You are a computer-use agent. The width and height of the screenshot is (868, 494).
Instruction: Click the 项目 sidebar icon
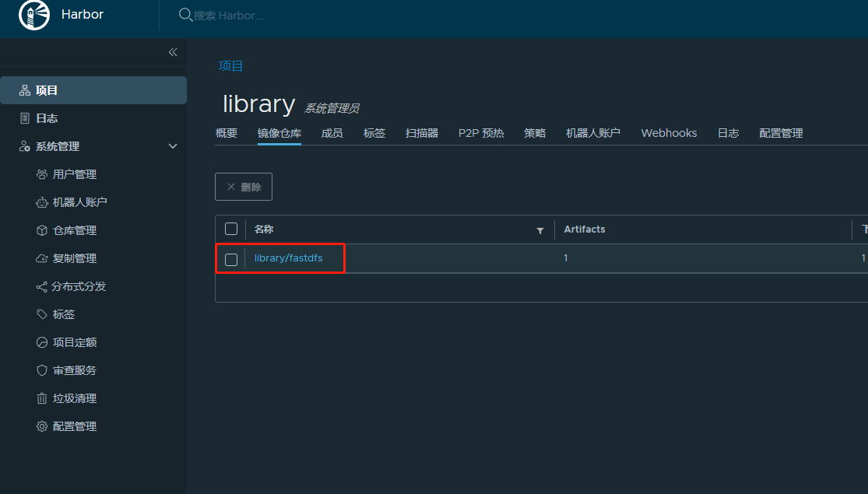click(25, 90)
